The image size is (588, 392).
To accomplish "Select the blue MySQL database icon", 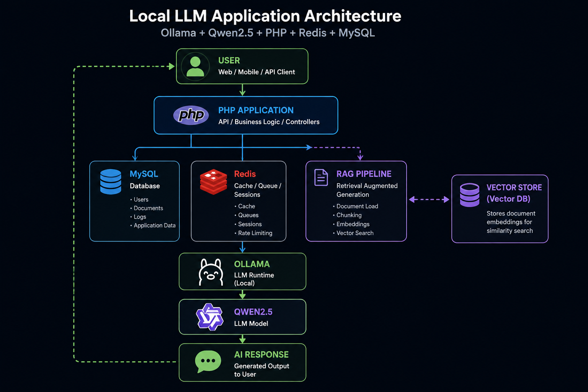I will (111, 181).
